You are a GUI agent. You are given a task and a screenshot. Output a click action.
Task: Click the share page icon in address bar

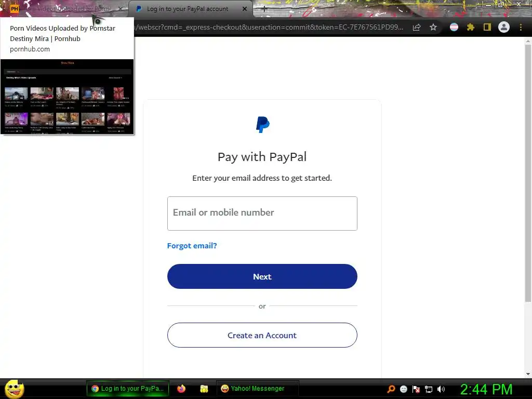[x=417, y=27]
